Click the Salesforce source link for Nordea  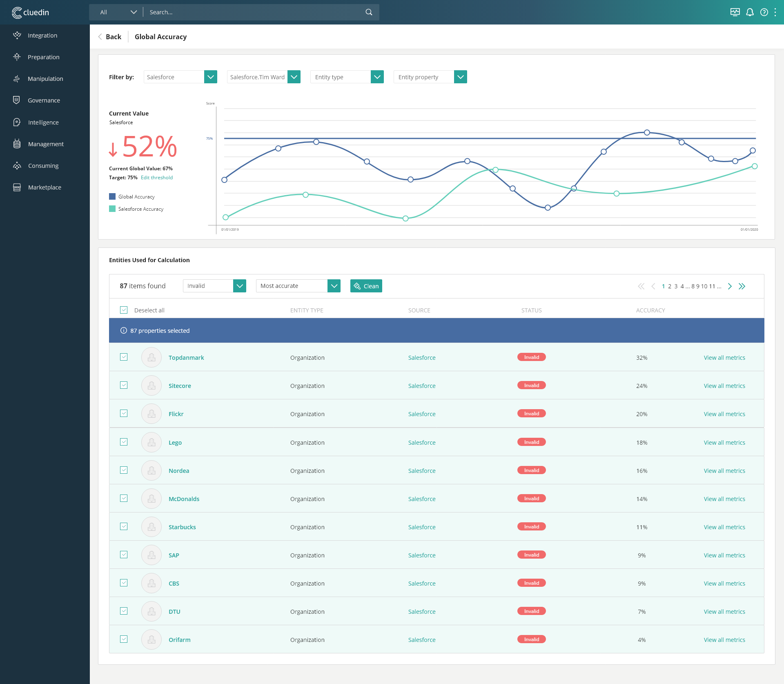pos(422,471)
